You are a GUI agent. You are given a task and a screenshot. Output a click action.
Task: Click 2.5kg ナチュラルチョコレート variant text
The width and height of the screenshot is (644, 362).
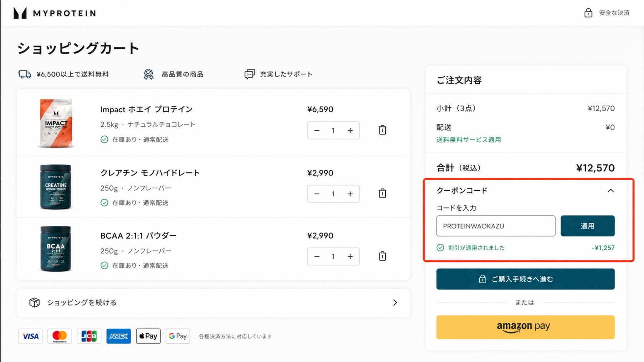[148, 124]
